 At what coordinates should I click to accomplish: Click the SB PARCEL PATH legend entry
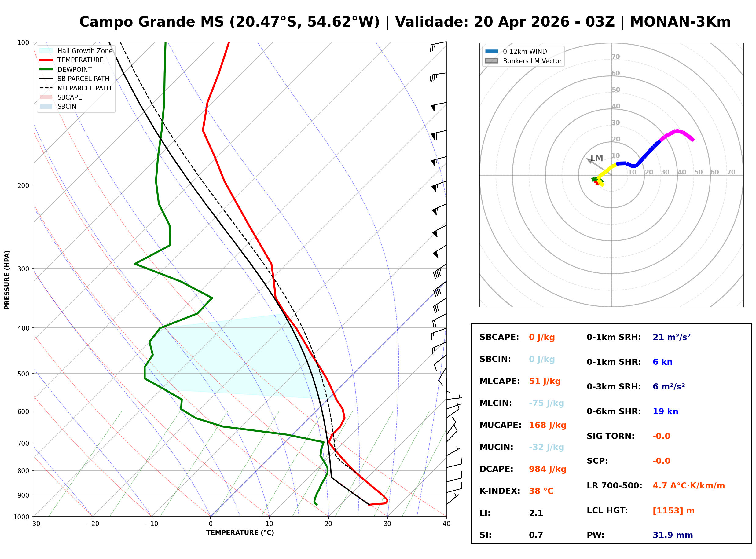pyautogui.click(x=46, y=79)
